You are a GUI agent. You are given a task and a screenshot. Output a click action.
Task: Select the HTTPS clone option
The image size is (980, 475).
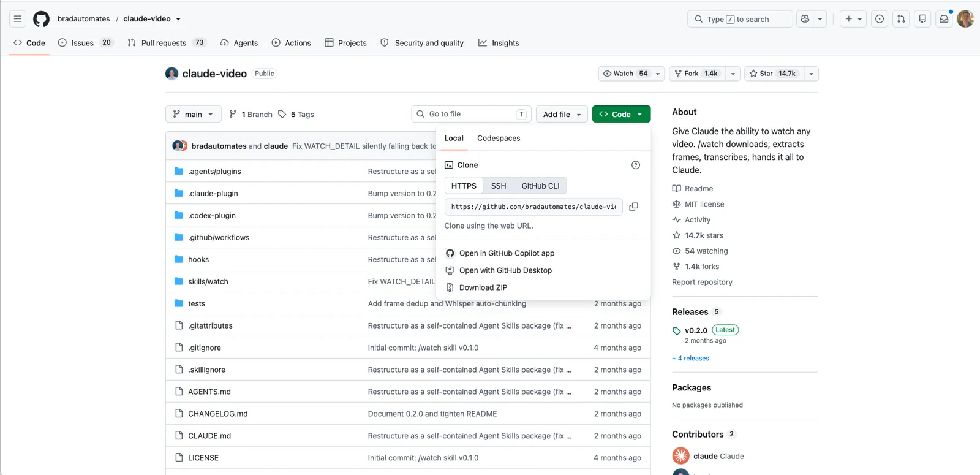464,186
